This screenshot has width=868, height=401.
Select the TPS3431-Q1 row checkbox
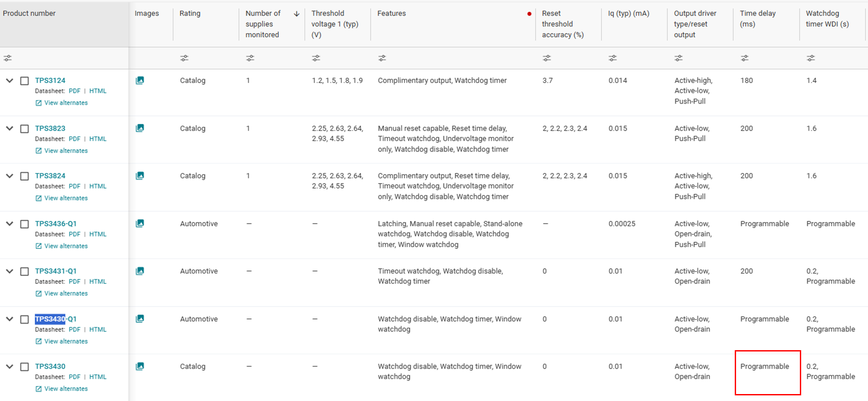pyautogui.click(x=25, y=272)
